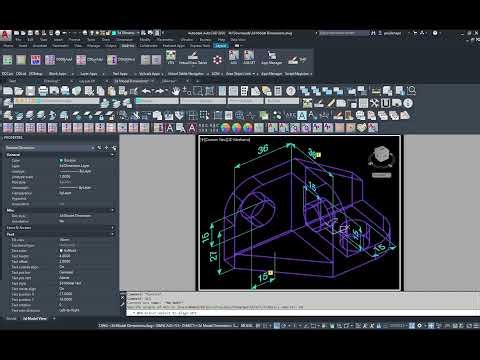Open the Dimension menu
This screenshot has width=480, height=360.
124,39
